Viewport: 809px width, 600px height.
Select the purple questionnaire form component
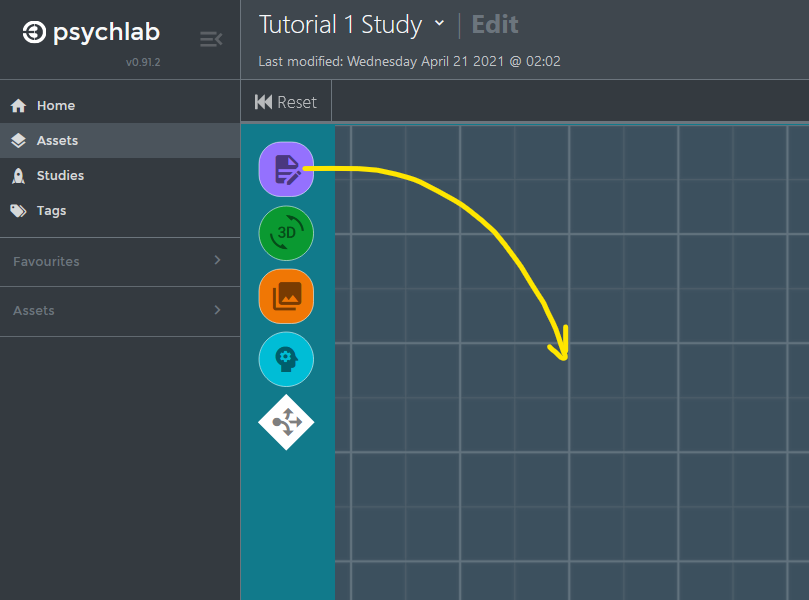(x=286, y=169)
